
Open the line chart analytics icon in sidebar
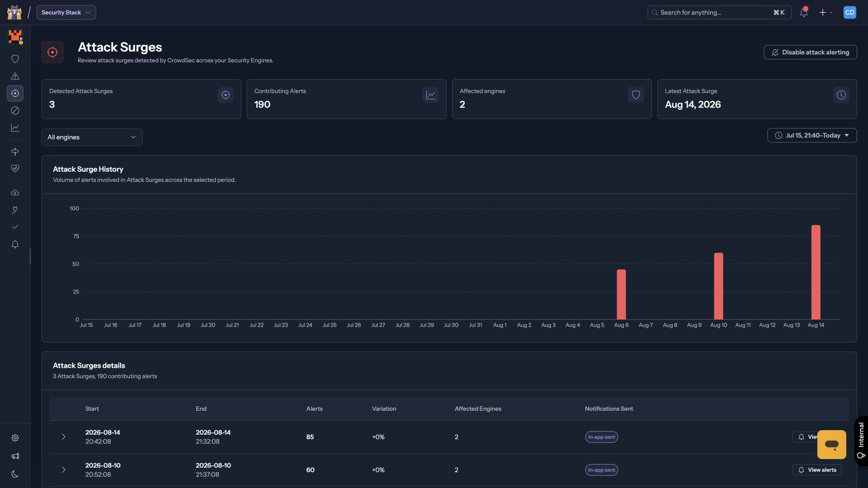pos(15,127)
